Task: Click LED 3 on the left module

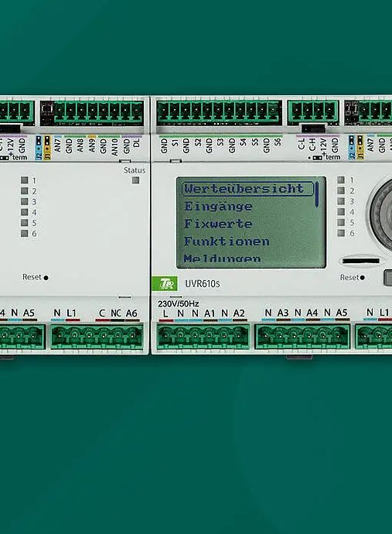Action: pos(24,201)
